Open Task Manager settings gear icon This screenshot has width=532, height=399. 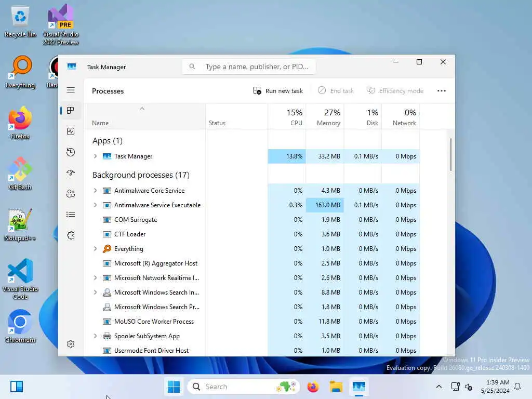71,344
